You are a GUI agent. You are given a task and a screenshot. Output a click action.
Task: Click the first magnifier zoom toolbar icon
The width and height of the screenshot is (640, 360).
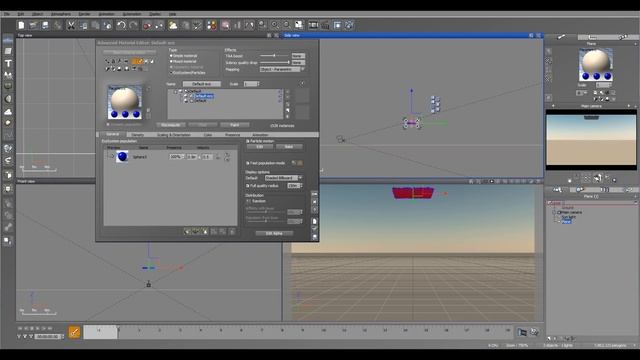pos(275,25)
